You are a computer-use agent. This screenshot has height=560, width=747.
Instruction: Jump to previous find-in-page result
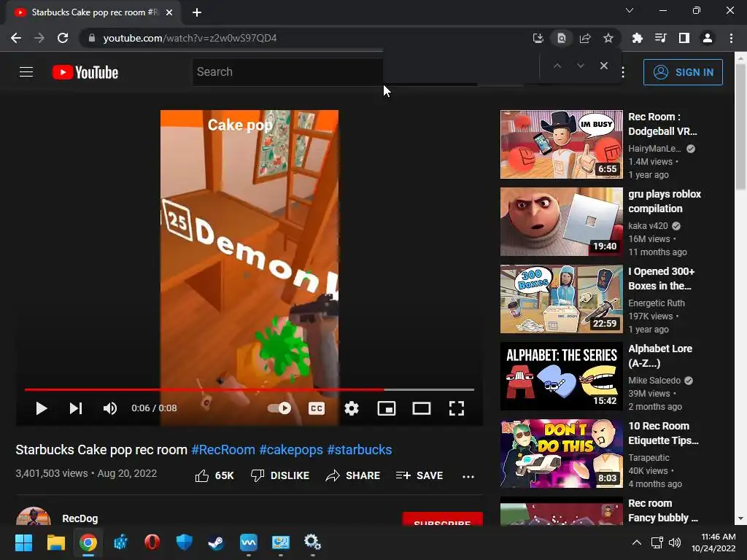557,66
